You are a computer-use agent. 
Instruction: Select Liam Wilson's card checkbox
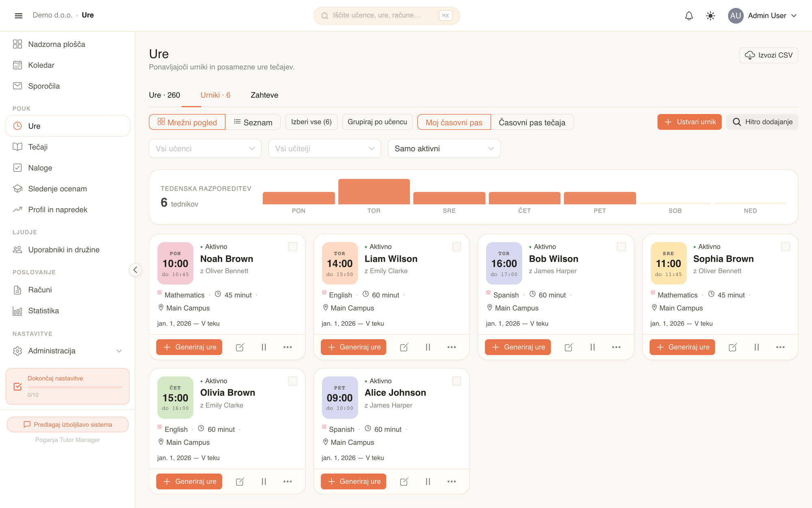(x=457, y=247)
